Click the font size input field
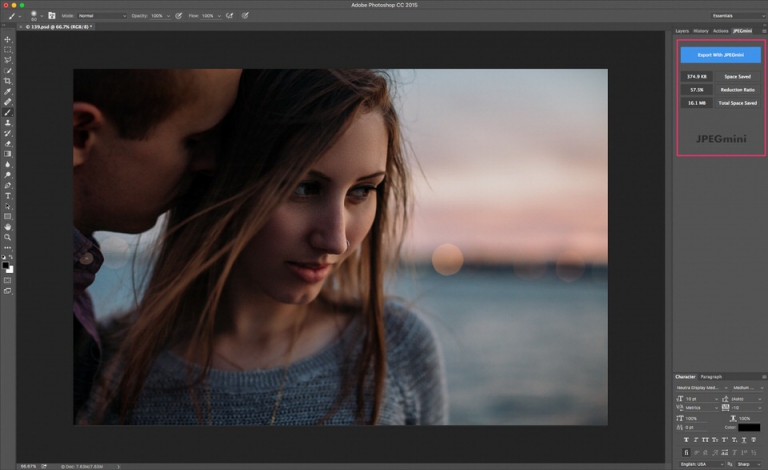Viewport: 768px width, 470px height. click(x=700, y=399)
